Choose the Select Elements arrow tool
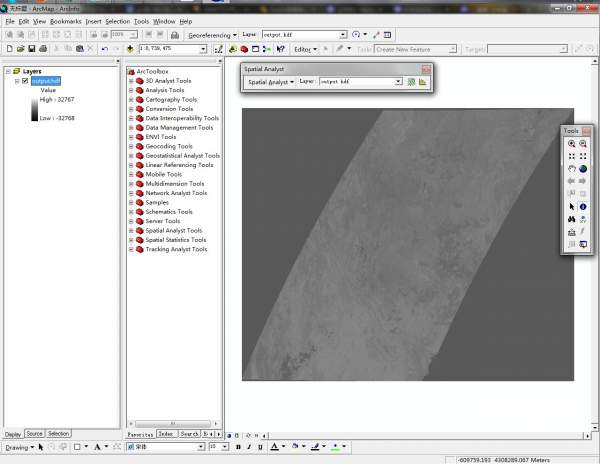Viewport: 600px width, 464px height. (x=571, y=206)
